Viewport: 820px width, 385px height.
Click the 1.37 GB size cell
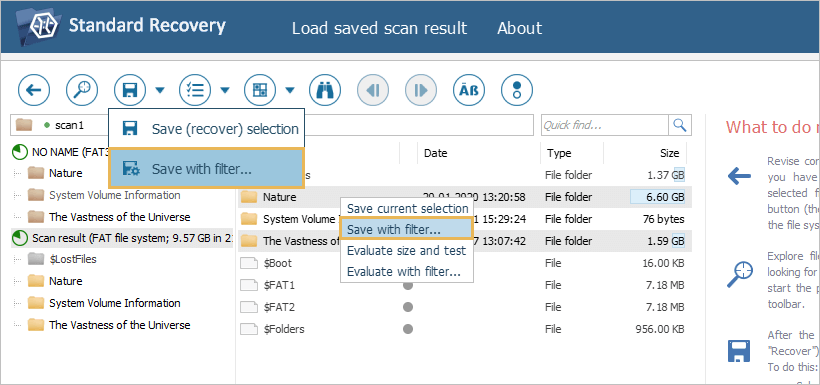tap(666, 175)
